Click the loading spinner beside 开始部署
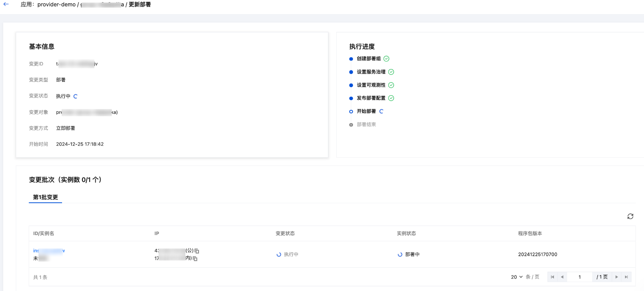 381,112
